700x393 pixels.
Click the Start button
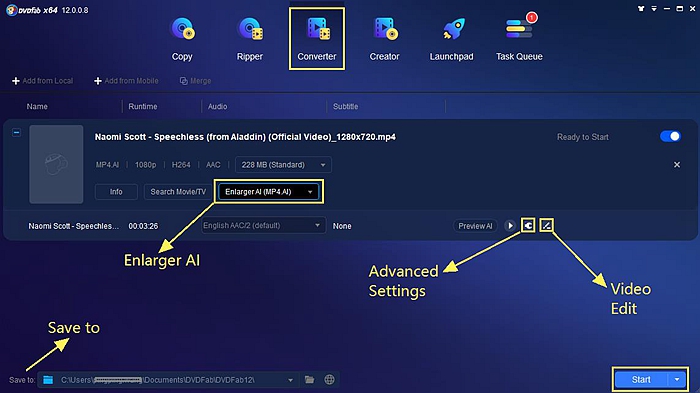click(x=641, y=380)
